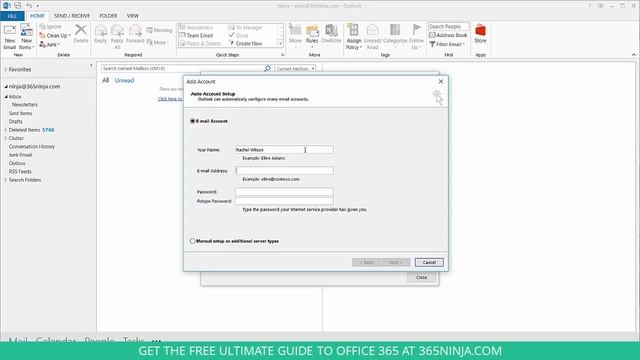The width and height of the screenshot is (640, 360).
Task: Open the FILE tab
Action: point(12,16)
